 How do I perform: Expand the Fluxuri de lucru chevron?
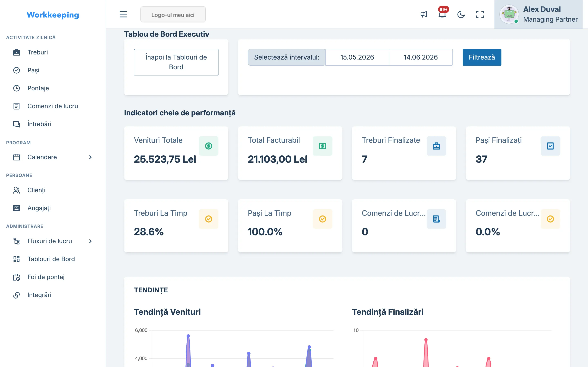coord(90,241)
